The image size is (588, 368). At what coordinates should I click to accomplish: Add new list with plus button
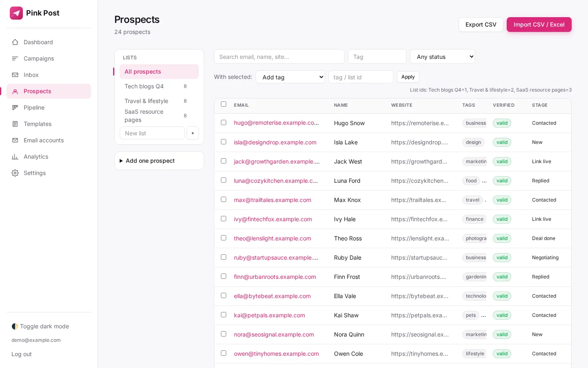pos(193,133)
